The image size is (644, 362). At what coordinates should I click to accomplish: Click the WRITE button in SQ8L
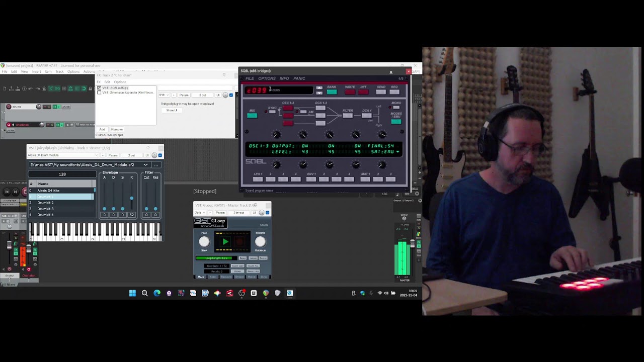[350, 92]
